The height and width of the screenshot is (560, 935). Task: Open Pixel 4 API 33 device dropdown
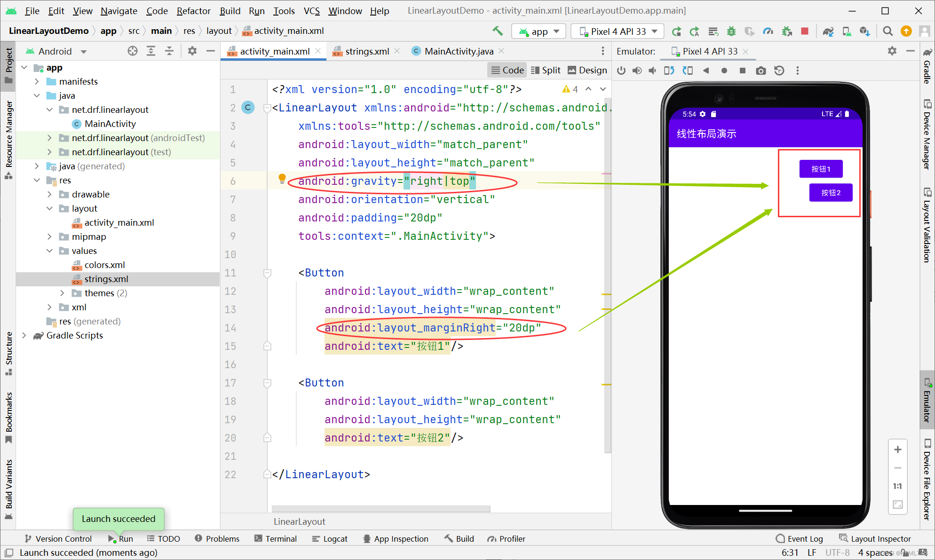pyautogui.click(x=618, y=32)
